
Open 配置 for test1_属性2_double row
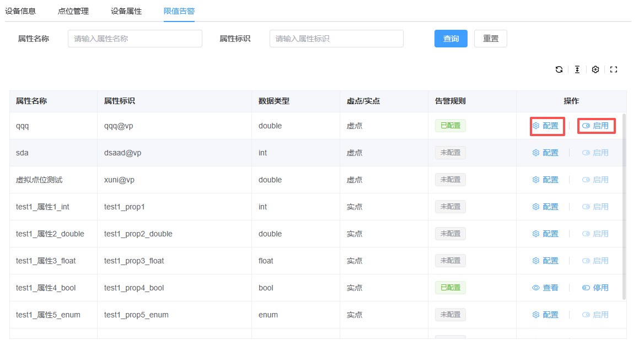[546, 234]
